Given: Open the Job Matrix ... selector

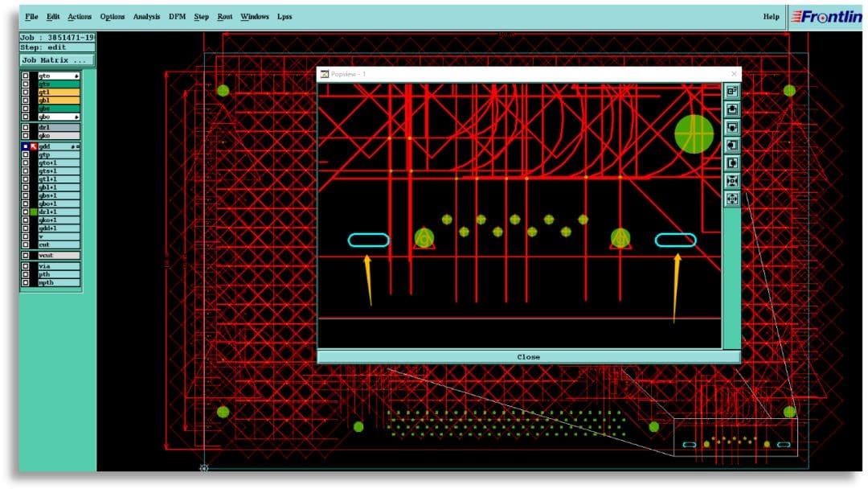Looking at the screenshot, I should pos(57,60).
